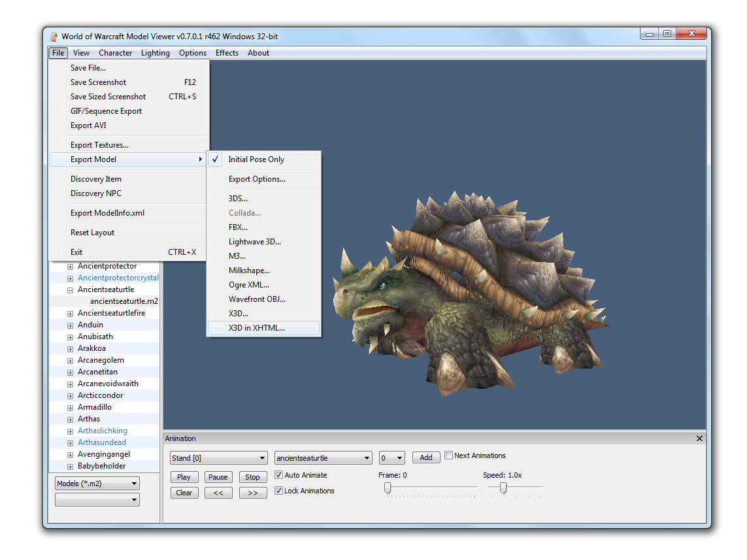The image size is (747, 560).
Task: Select Discovery NPC menu entry
Action: (x=129, y=193)
